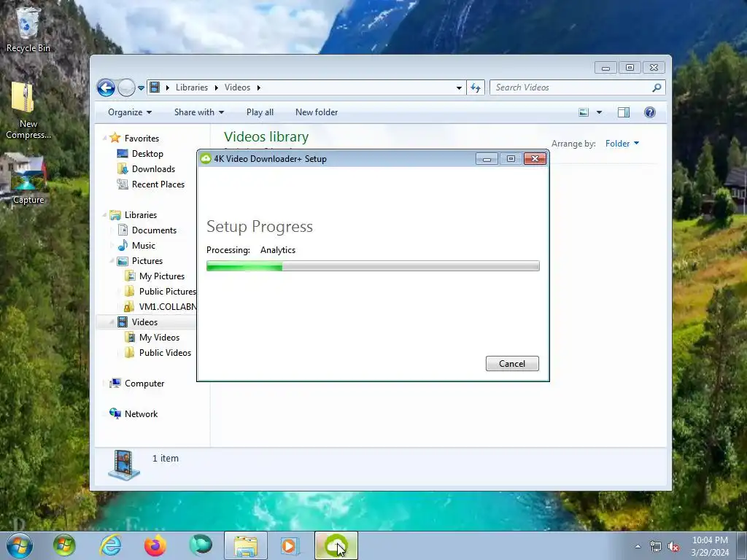Image resolution: width=747 pixels, height=560 pixels.
Task: Collapse the Libraries tree node
Action: (x=104, y=215)
